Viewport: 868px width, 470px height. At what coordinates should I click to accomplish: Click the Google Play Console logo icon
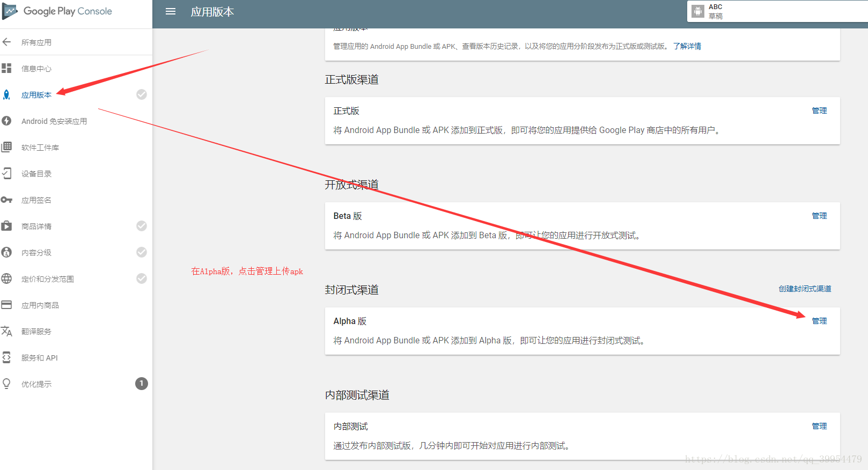10,11
